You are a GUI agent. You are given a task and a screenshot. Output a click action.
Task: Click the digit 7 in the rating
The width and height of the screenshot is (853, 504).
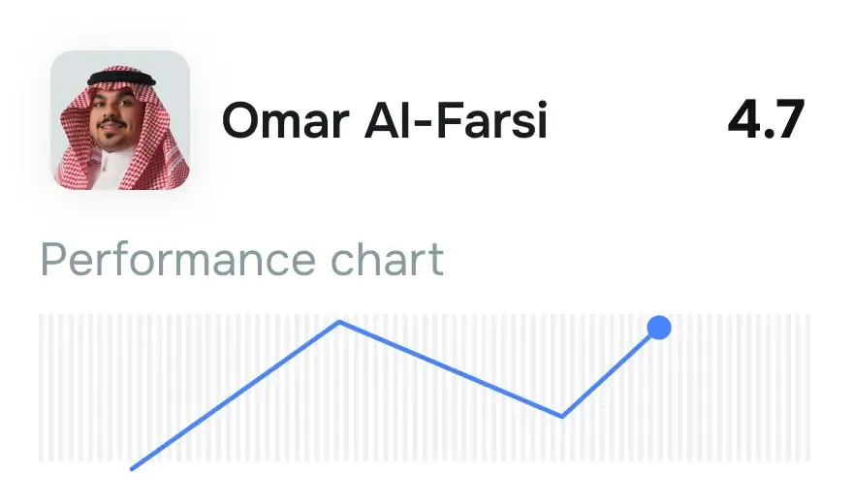(x=788, y=121)
